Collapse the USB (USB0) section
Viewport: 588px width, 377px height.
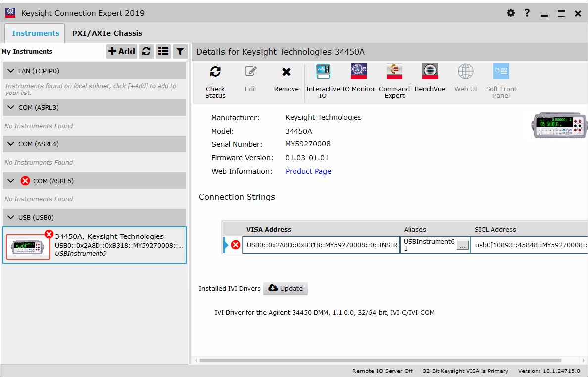coord(11,217)
